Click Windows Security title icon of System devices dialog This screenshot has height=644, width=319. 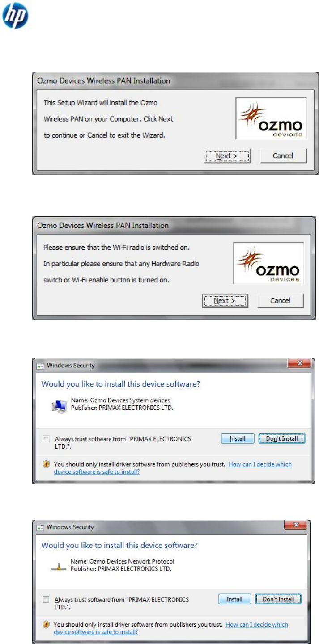click(39, 366)
